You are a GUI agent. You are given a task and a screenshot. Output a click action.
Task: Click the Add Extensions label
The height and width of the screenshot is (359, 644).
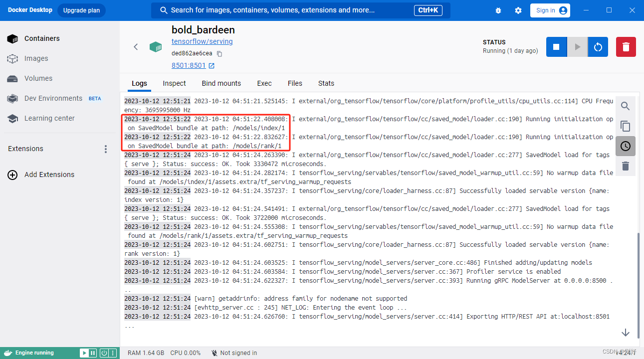[49, 175]
